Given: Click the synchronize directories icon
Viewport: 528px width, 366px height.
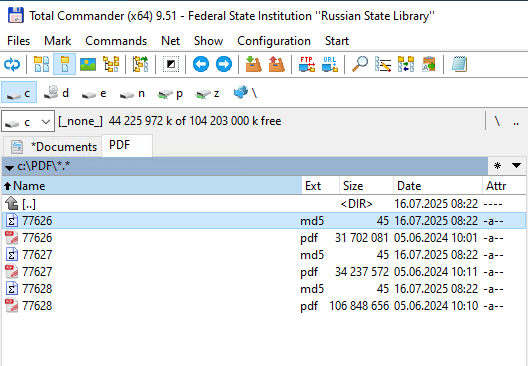Looking at the screenshot, I should point(406,64).
